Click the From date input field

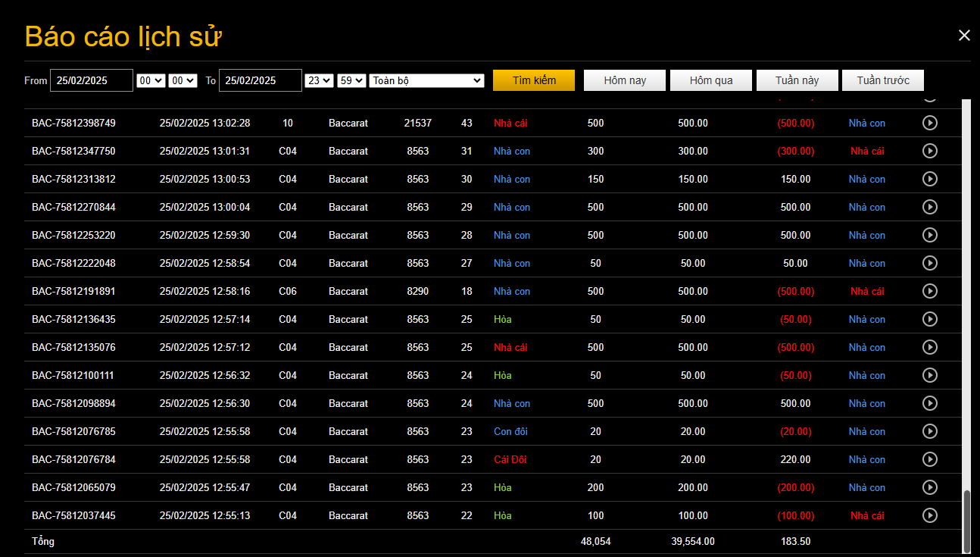(x=92, y=80)
